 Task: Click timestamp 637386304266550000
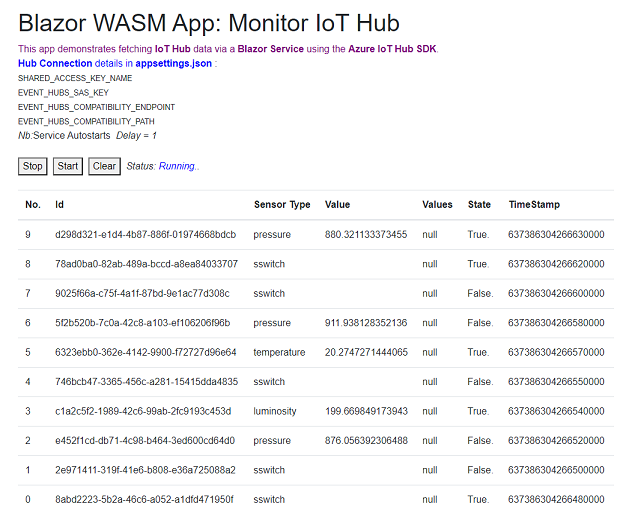556,382
